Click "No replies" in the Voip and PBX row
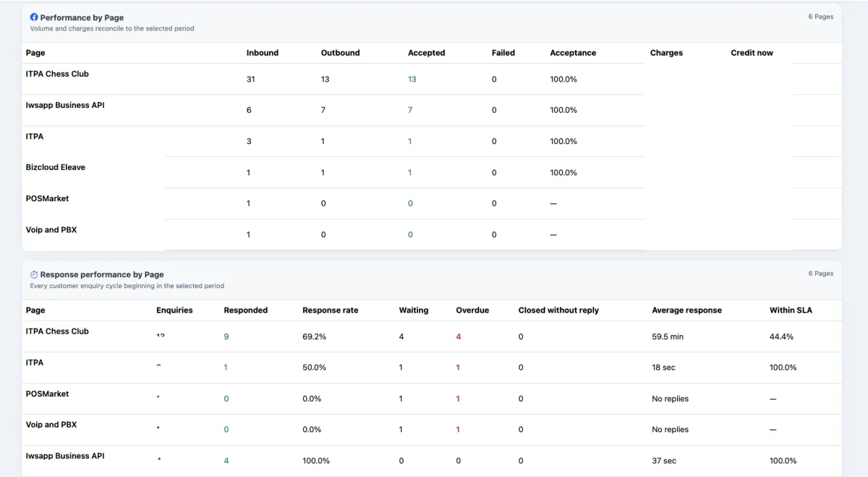This screenshot has width=868, height=477. click(x=670, y=430)
